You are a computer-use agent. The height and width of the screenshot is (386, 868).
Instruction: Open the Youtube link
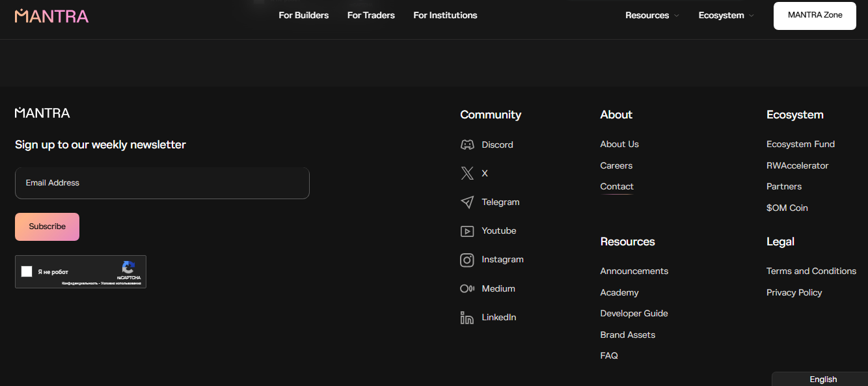click(x=498, y=230)
